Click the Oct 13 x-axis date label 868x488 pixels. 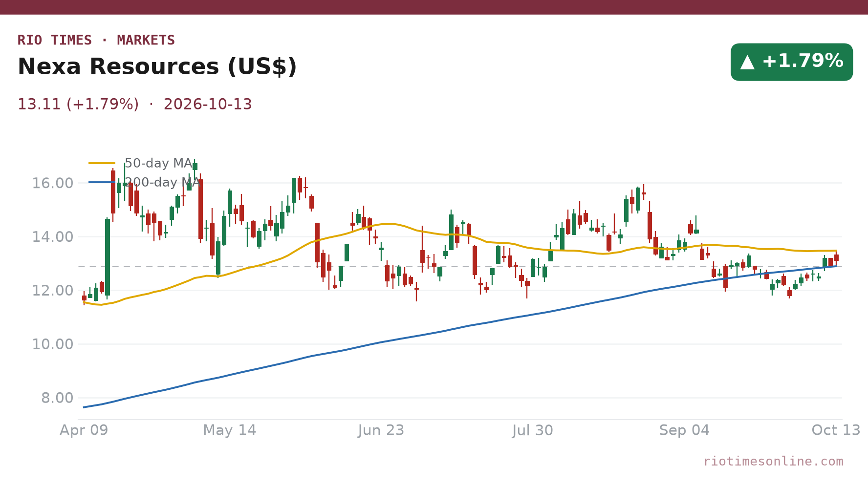836,430
